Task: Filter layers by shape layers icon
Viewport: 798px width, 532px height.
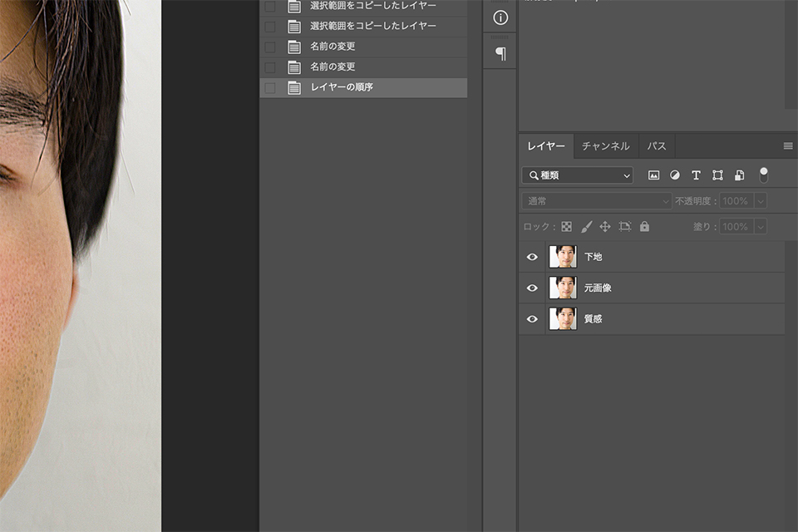Action: [x=717, y=175]
